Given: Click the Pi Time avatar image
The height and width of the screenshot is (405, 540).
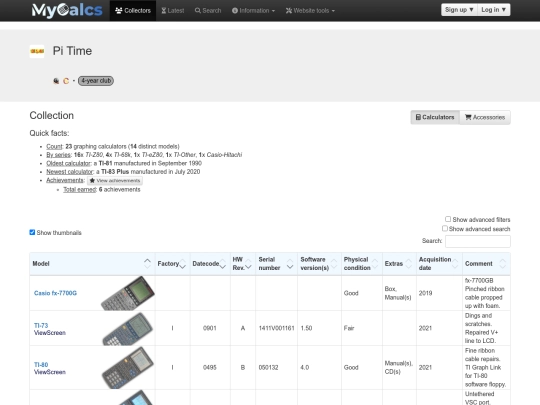Looking at the screenshot, I should click(37, 51).
